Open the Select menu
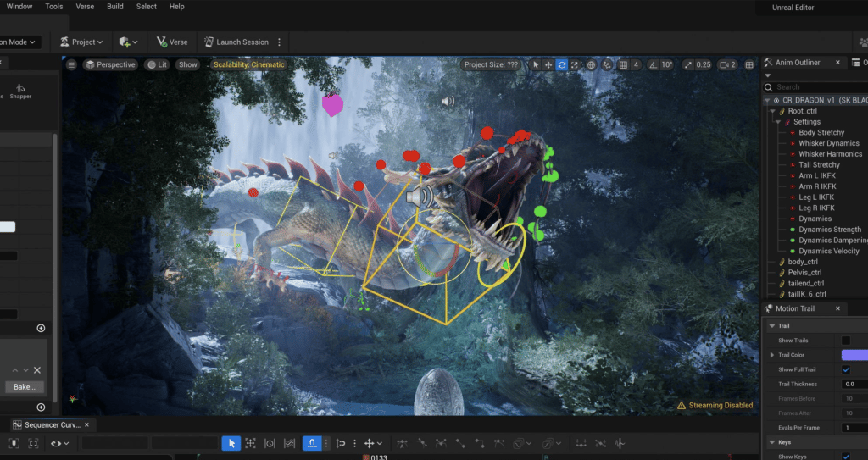Image resolution: width=868 pixels, height=460 pixels. [x=146, y=7]
